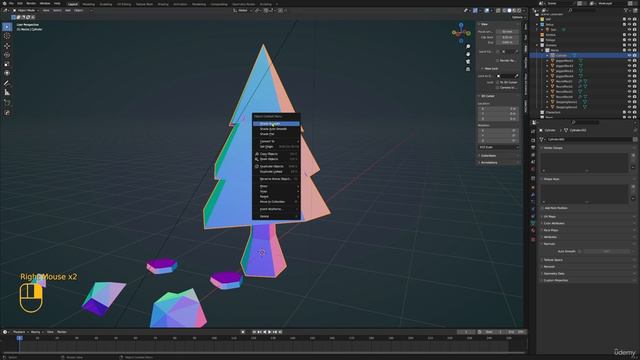
Task: Enable Camera to View checkbox
Action: click(x=498, y=87)
